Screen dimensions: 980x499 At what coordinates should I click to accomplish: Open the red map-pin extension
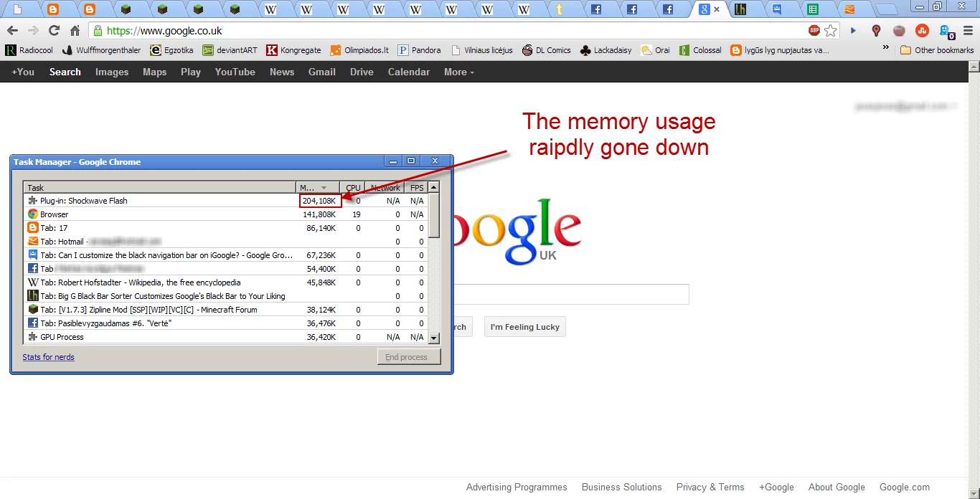[x=876, y=31]
